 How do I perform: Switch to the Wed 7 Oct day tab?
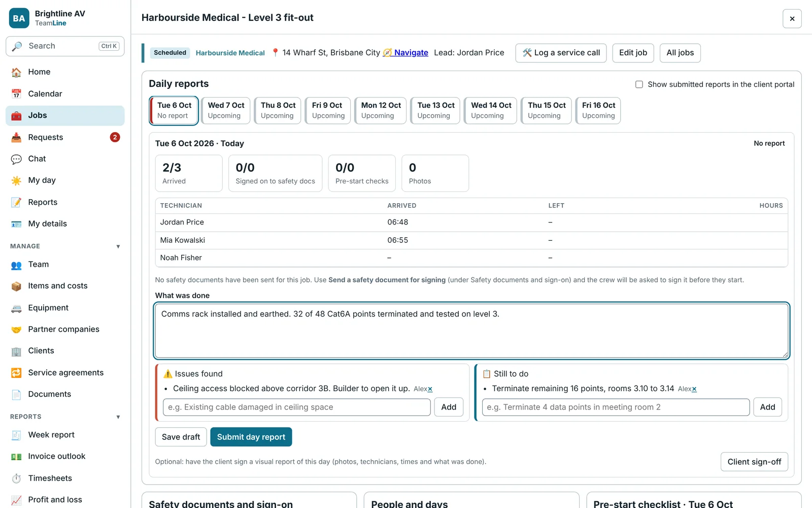(x=226, y=110)
